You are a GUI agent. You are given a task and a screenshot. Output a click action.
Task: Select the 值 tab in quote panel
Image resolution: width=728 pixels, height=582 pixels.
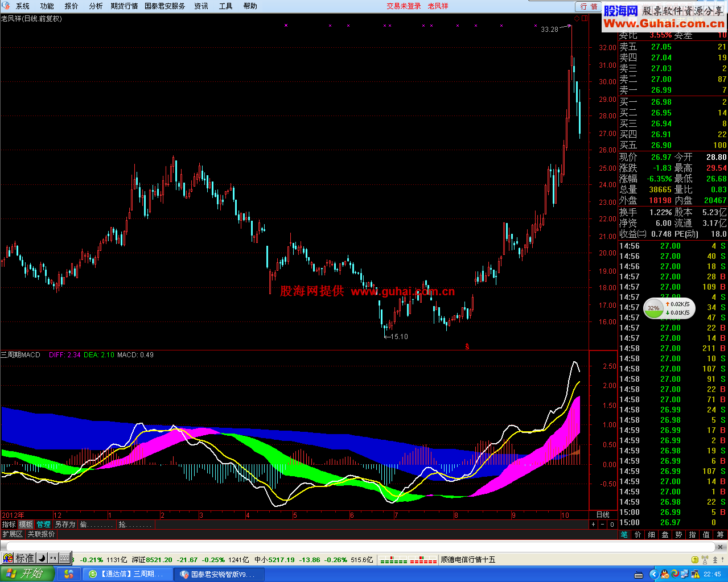tap(706, 534)
